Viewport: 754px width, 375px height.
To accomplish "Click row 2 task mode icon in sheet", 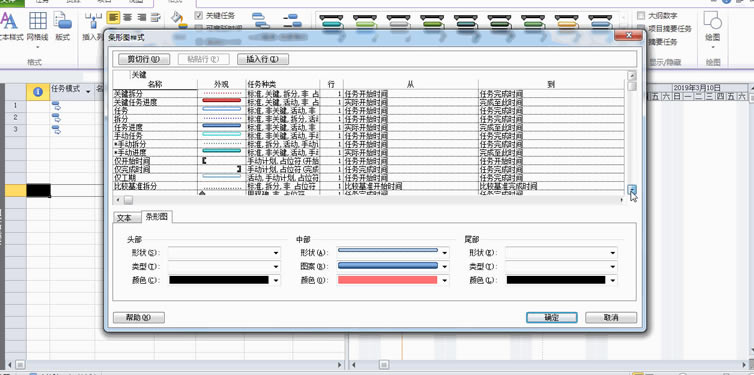I will [55, 117].
